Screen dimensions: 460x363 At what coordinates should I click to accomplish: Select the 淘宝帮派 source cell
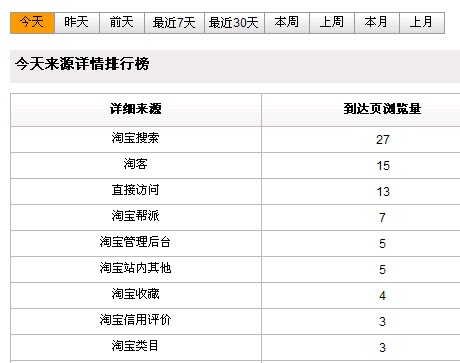tap(136, 217)
